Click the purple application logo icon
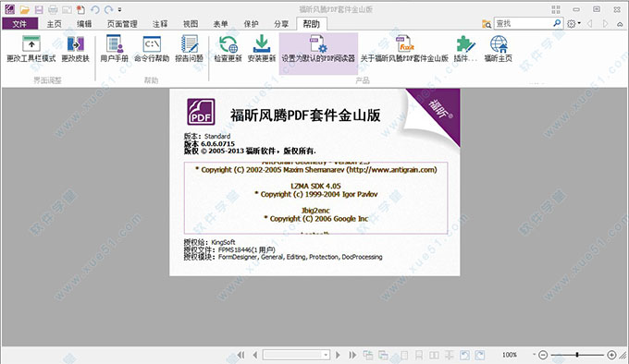Image resolution: width=629 pixels, height=364 pixels. pos(9,9)
